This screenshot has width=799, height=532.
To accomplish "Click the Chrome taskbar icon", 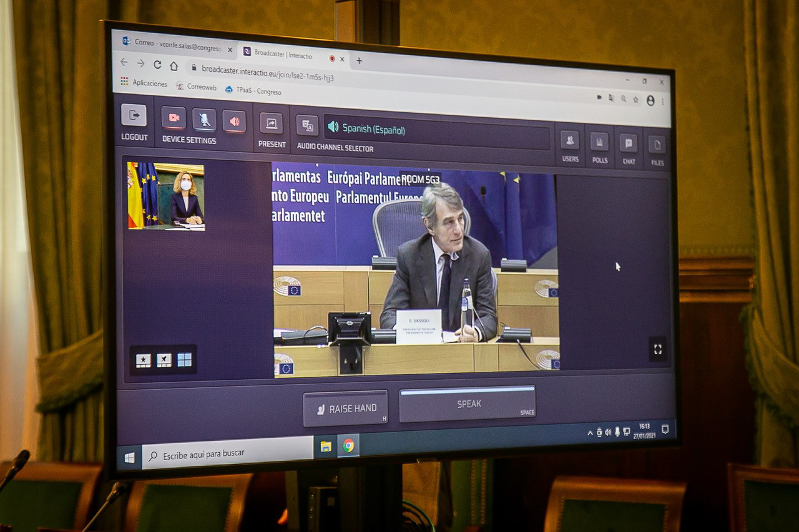I will click(x=348, y=445).
